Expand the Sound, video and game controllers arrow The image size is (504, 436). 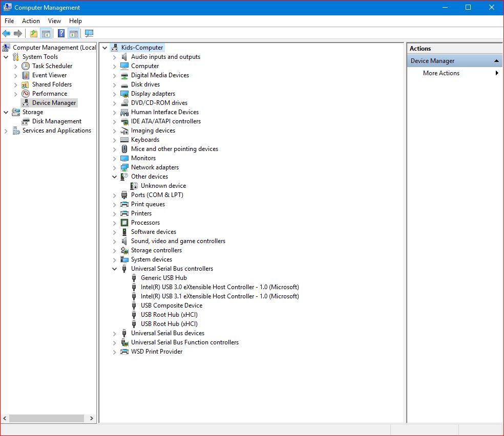coord(114,241)
